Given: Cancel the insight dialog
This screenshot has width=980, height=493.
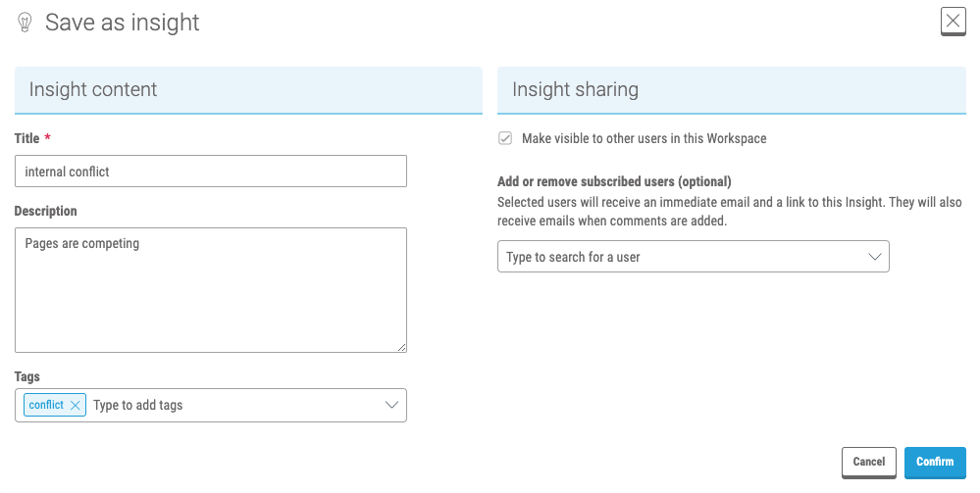Looking at the screenshot, I should point(869,463).
